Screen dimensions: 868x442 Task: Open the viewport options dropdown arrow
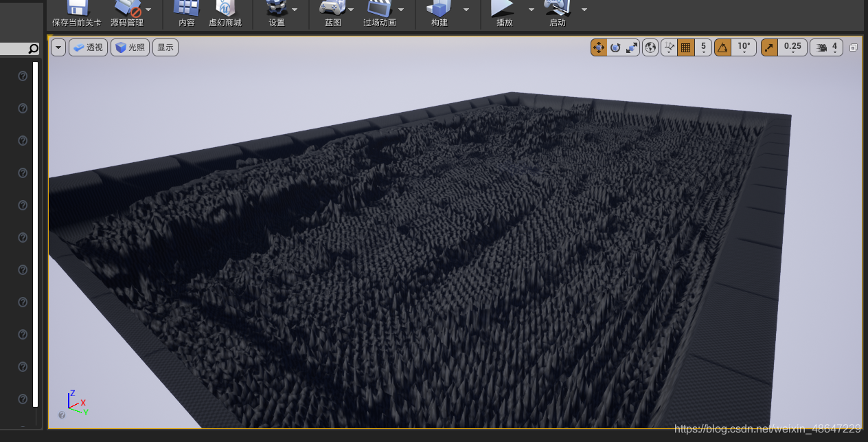point(58,47)
